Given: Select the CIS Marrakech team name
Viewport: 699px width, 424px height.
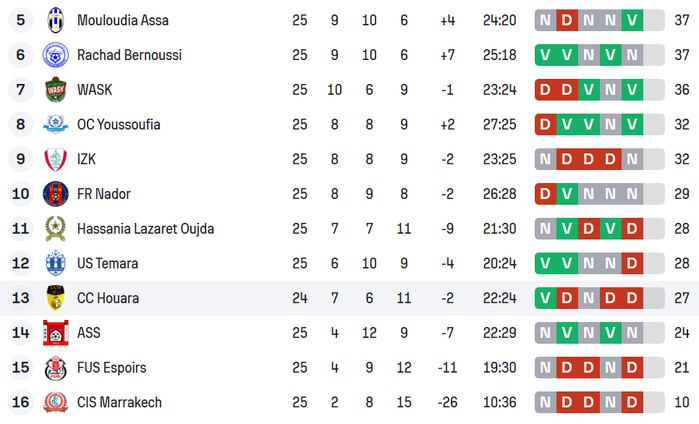Looking at the screenshot, I should pos(119,402).
